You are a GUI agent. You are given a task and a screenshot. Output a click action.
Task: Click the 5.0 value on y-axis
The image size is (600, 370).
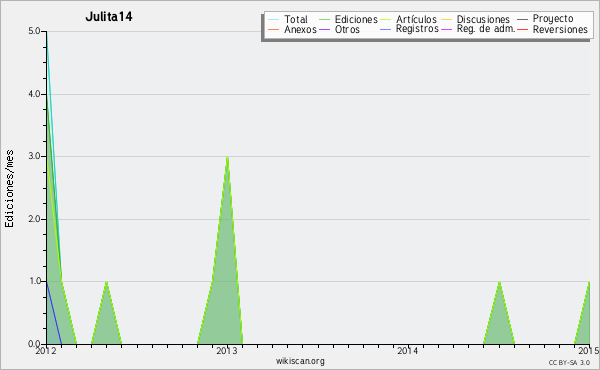point(35,31)
